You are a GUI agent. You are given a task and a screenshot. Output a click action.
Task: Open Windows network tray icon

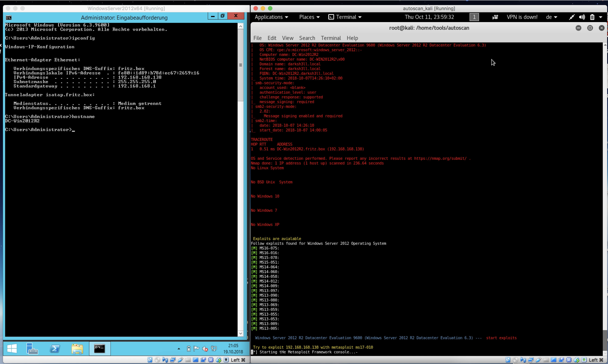click(x=214, y=349)
